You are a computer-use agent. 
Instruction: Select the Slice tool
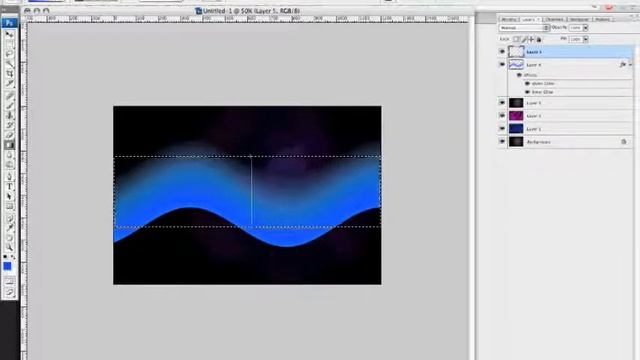[9, 83]
